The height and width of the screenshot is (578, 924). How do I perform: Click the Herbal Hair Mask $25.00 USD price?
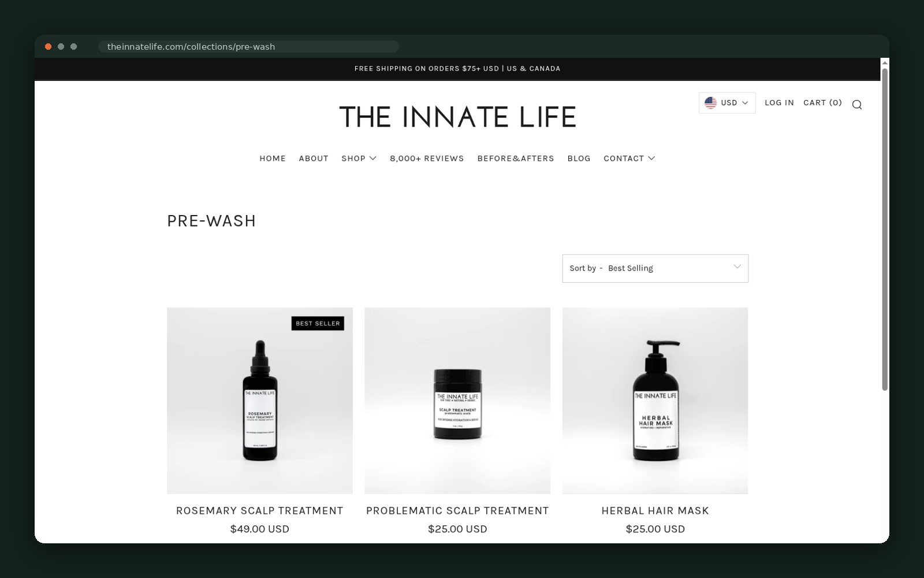click(655, 529)
